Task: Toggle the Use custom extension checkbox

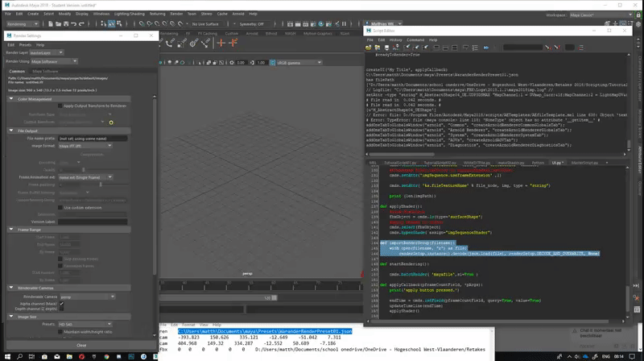Action: pyautogui.click(x=61, y=207)
